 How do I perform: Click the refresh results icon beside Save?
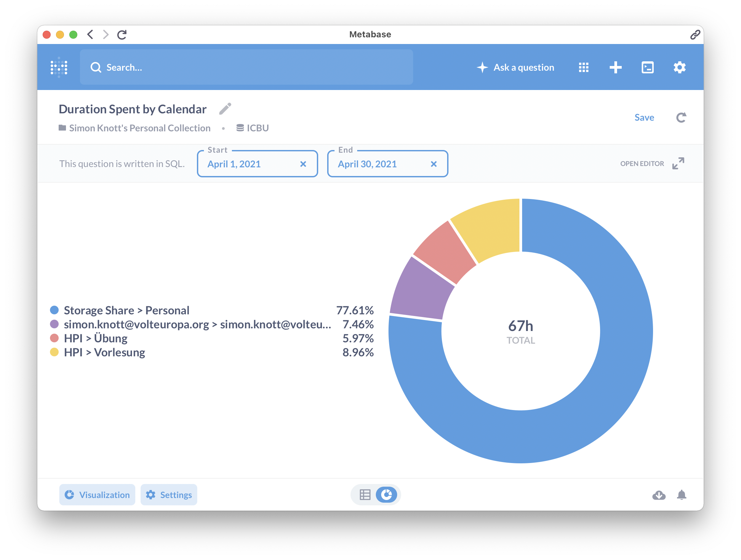pyautogui.click(x=681, y=118)
